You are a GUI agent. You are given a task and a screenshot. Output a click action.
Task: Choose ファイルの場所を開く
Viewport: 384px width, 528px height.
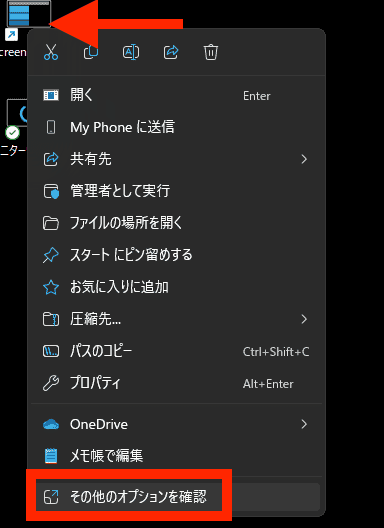[x=177, y=223]
